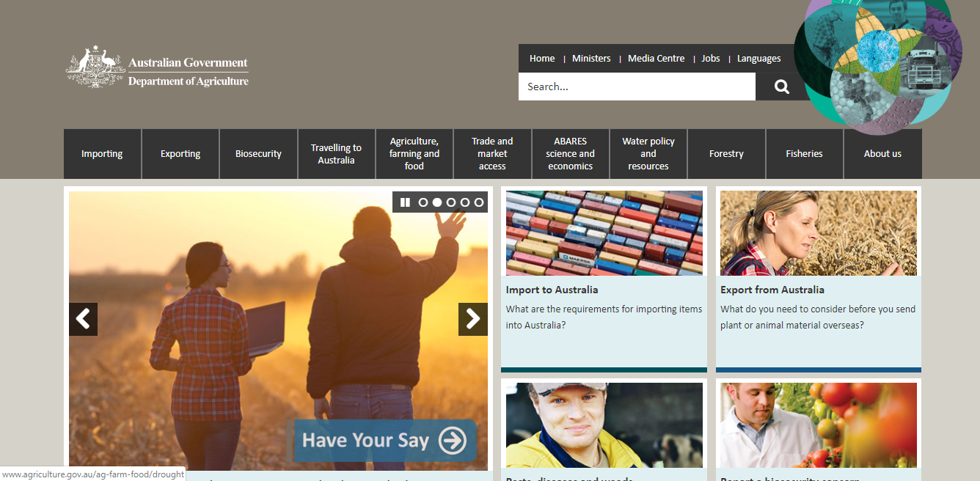Screen dimensions: 980x481
Task: Open the Forestry menu
Action: 726,154
